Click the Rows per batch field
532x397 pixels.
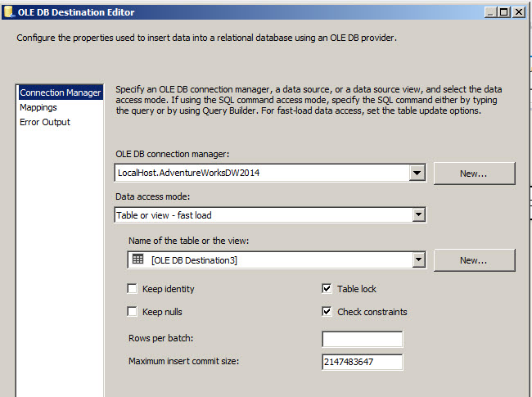(363, 339)
